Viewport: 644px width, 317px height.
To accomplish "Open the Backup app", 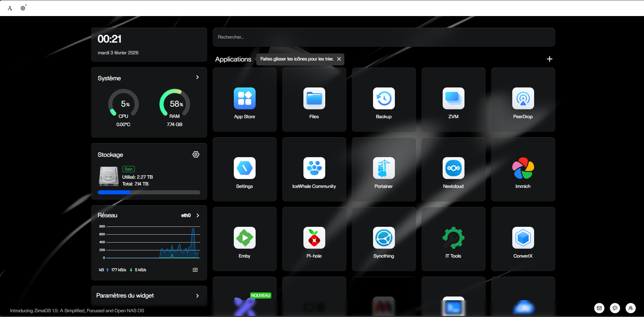I will coord(384,99).
